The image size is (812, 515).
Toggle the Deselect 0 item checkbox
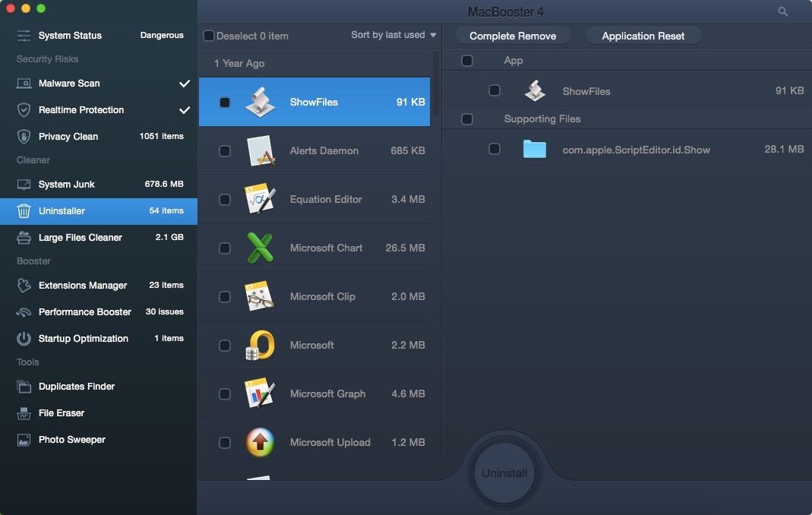[209, 36]
